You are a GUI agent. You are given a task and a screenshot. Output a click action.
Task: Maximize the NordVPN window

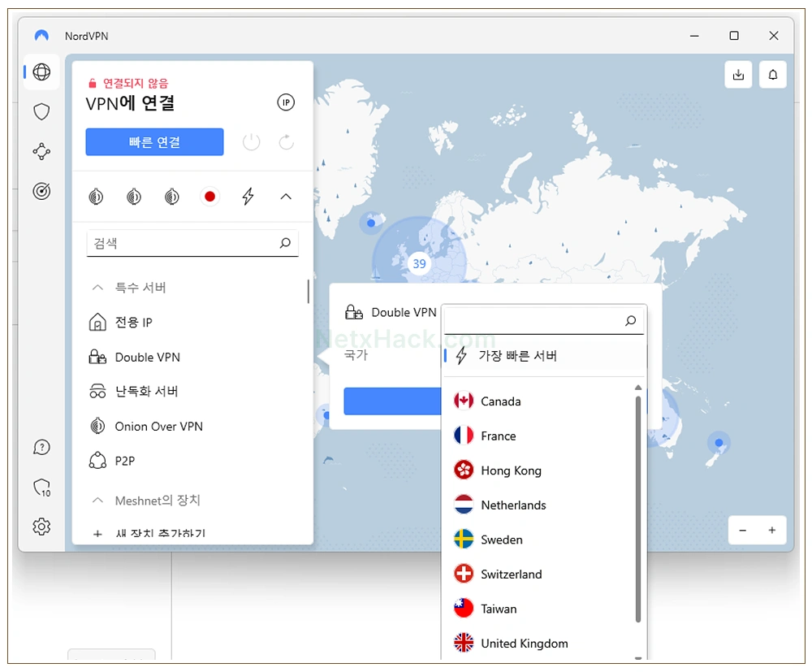click(x=734, y=36)
